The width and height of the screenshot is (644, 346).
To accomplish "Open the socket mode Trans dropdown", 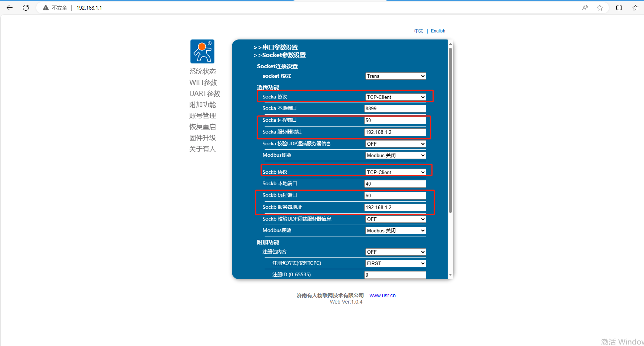I will tap(396, 76).
